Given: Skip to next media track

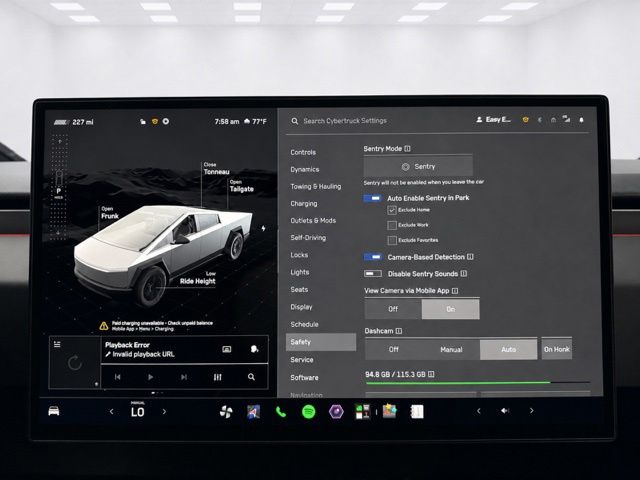Looking at the screenshot, I should [x=184, y=377].
